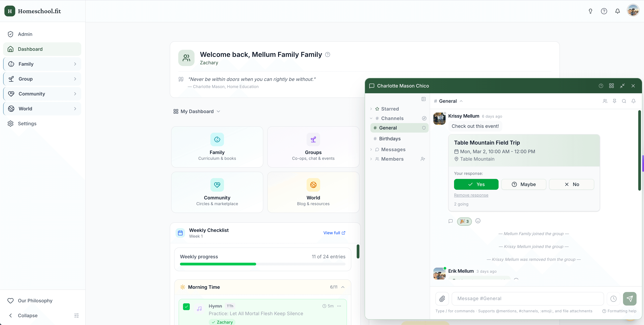Expand the Starred section in chat
Screen dimensions: 644x325
[390, 109]
